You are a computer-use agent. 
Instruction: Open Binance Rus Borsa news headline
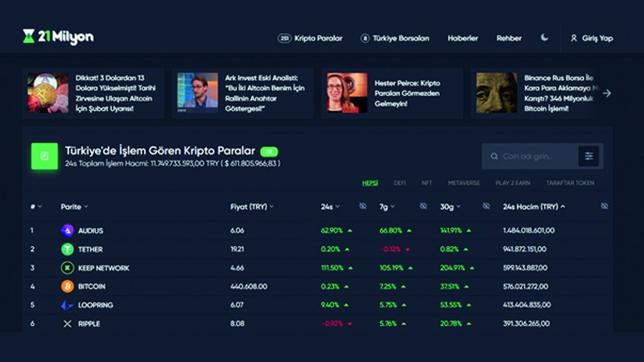[x=559, y=93]
